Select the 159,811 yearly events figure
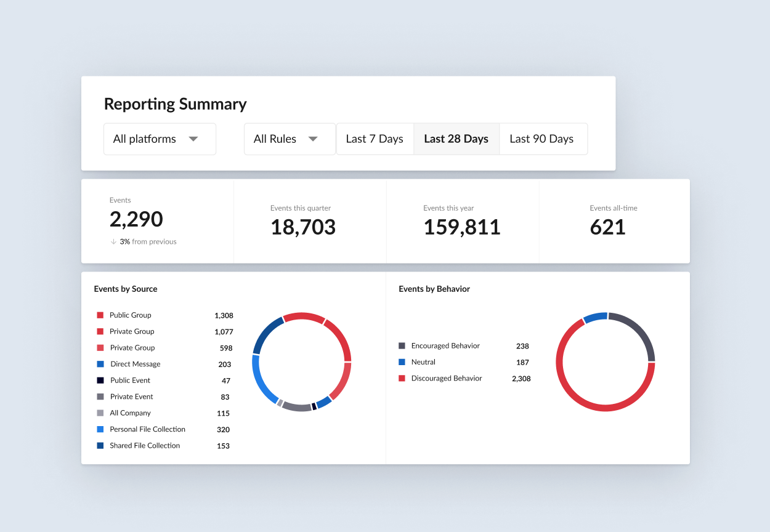Viewport: 770px width, 532px height. (x=462, y=227)
